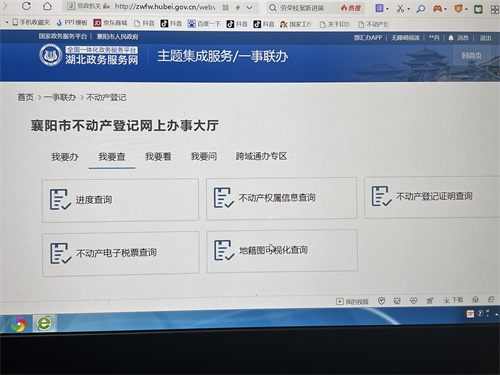Click the 回首页 button
The height and width of the screenshot is (375, 500).
[x=472, y=55]
